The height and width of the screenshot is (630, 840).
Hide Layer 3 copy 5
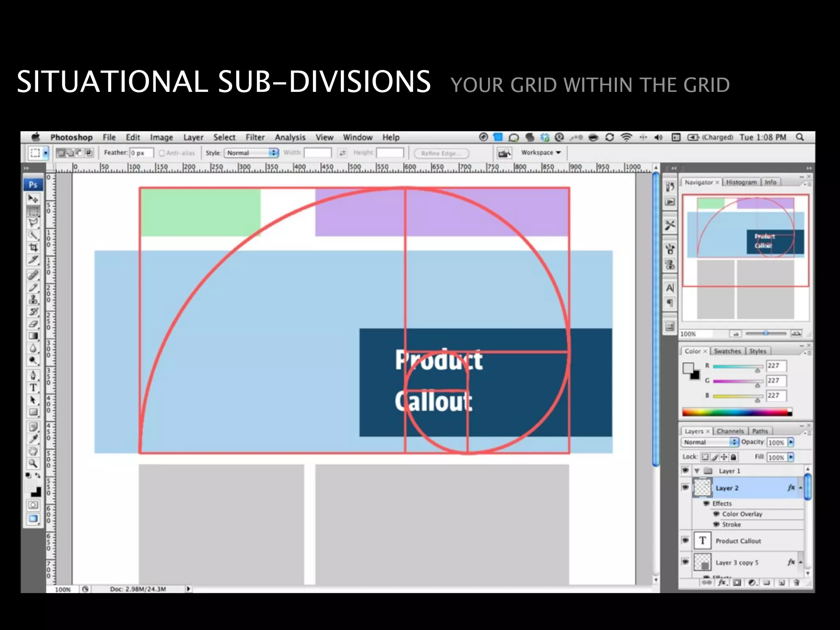point(685,562)
